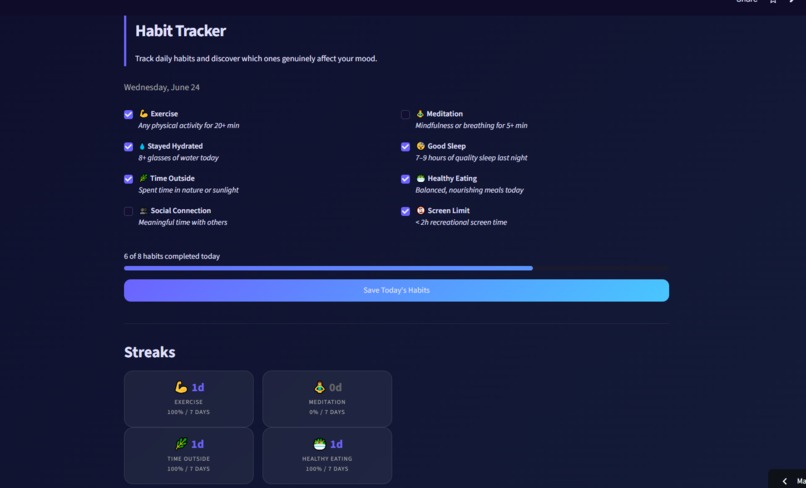Click the Screen Limit habit label
806x488 pixels.
449,210
